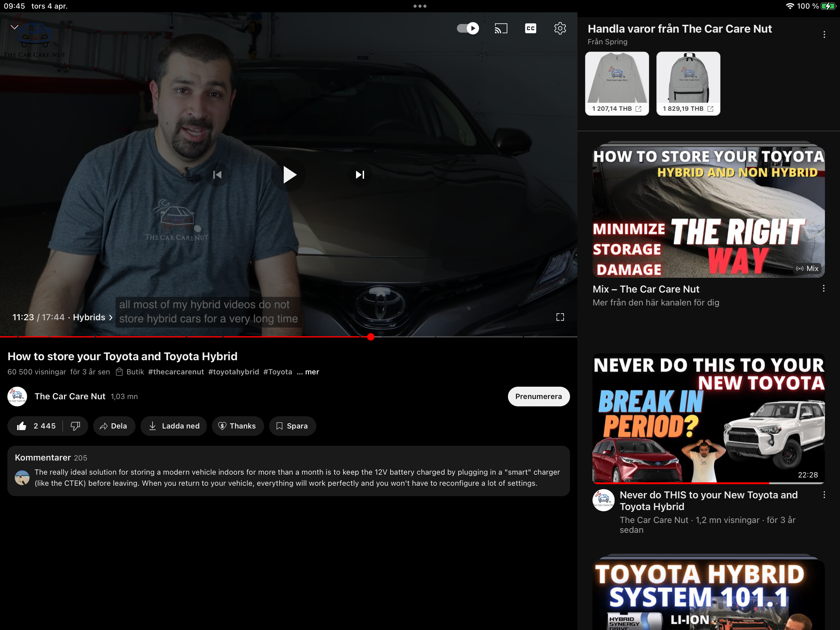Subscribe with the Prenumerera button
The width and height of the screenshot is (840, 630).
click(x=538, y=396)
